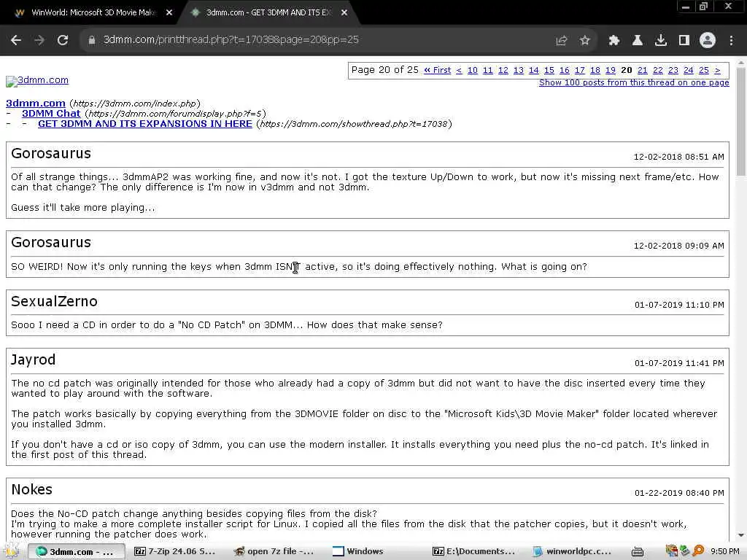Go to page 17 of the thread
Viewport: 747px width, 560px height.
click(x=579, y=70)
